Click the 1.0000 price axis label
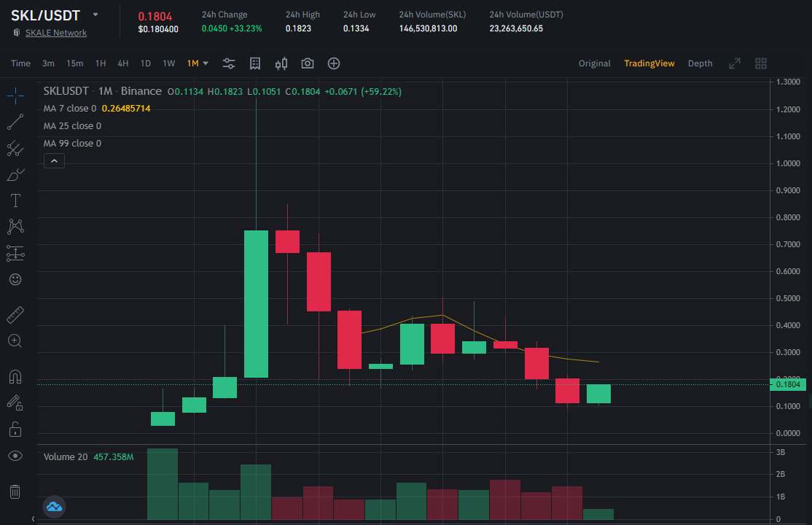The image size is (812, 525). (788, 163)
